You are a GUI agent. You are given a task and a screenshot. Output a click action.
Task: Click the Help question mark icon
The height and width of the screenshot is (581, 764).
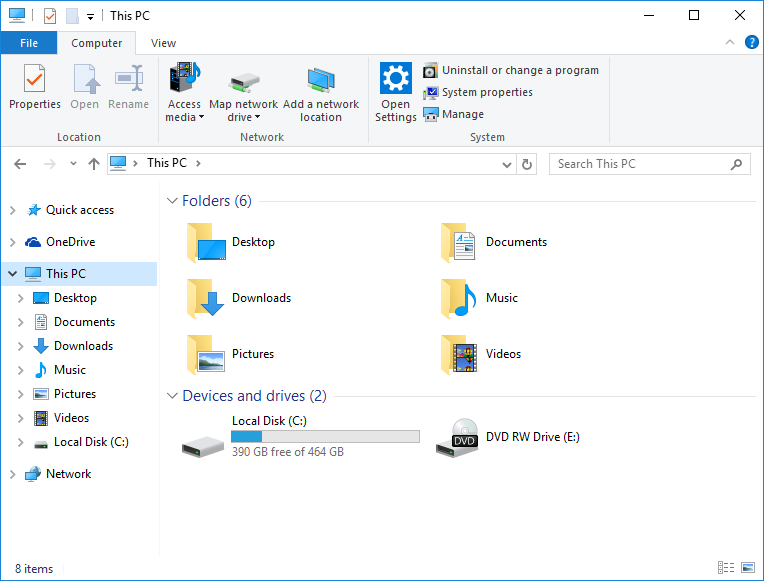point(751,42)
